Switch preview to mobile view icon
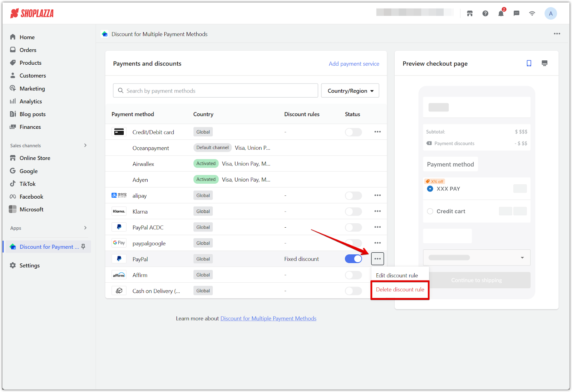The width and height of the screenshot is (572, 392). pos(529,63)
